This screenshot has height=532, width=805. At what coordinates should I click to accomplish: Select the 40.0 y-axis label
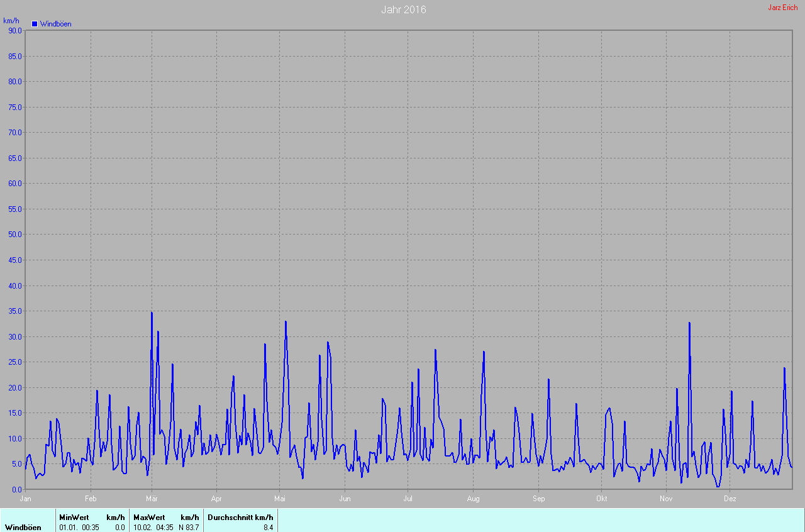pyautogui.click(x=15, y=285)
